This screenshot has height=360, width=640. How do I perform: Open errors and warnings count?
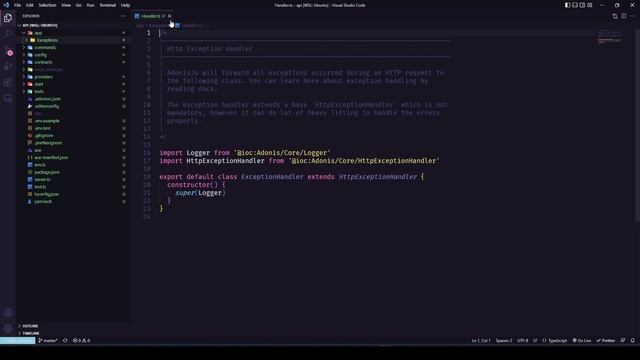coord(81,340)
